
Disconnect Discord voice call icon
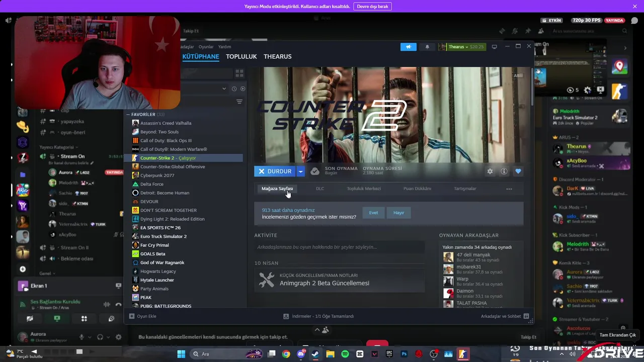pos(118,304)
